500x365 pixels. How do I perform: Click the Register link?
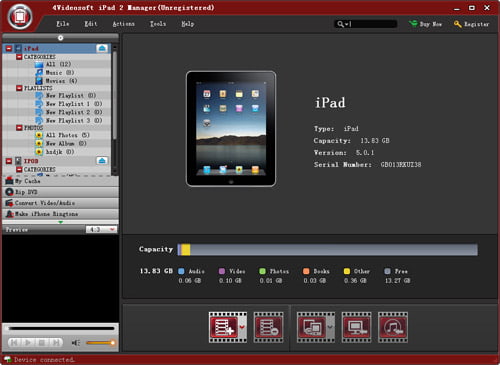click(x=472, y=24)
